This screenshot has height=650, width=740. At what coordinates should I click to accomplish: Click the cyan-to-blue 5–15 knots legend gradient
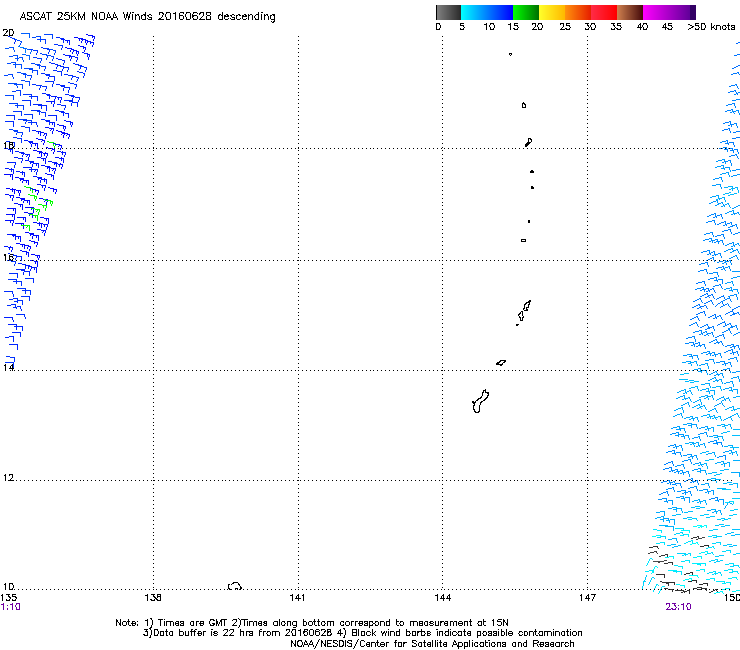(x=487, y=12)
